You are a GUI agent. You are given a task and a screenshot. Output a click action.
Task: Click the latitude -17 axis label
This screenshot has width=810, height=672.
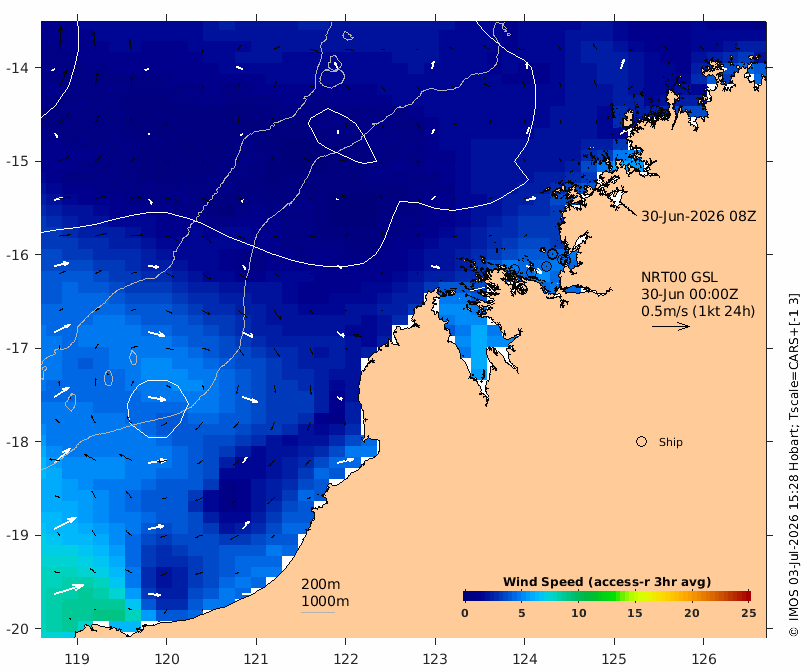[18, 348]
